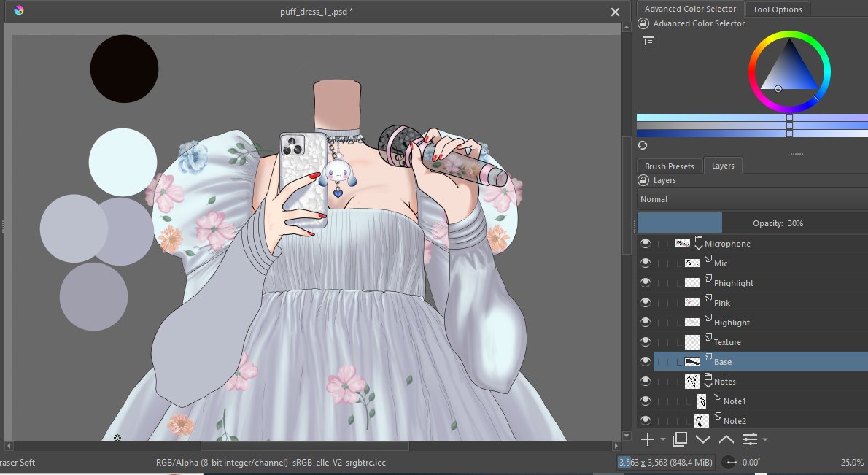Click the Krita logo icon in the title bar
The width and height of the screenshot is (868, 475).
click(x=19, y=10)
